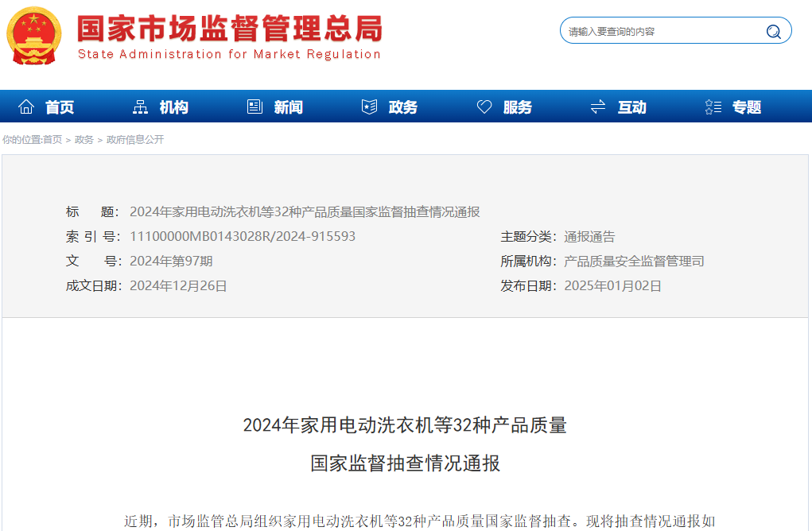Click the index number 11100000MB0143028R/2024-915593
Image resolution: width=812 pixels, height=531 pixels.
(x=243, y=237)
